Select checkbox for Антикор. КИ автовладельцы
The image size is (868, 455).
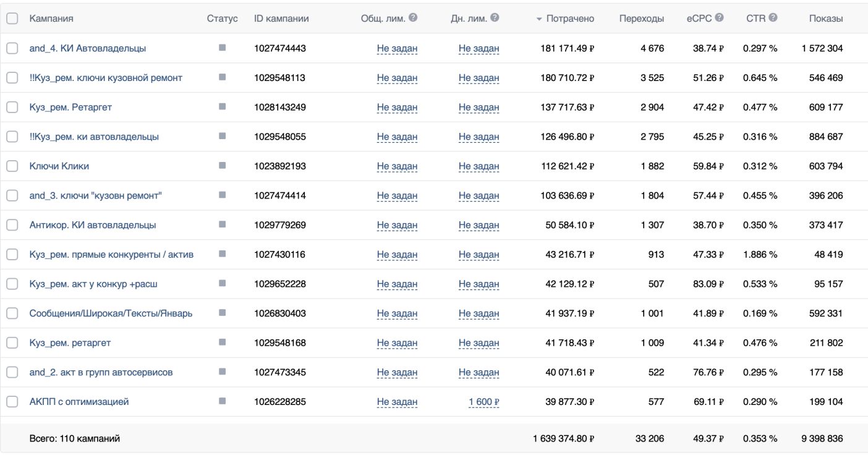tap(12, 225)
